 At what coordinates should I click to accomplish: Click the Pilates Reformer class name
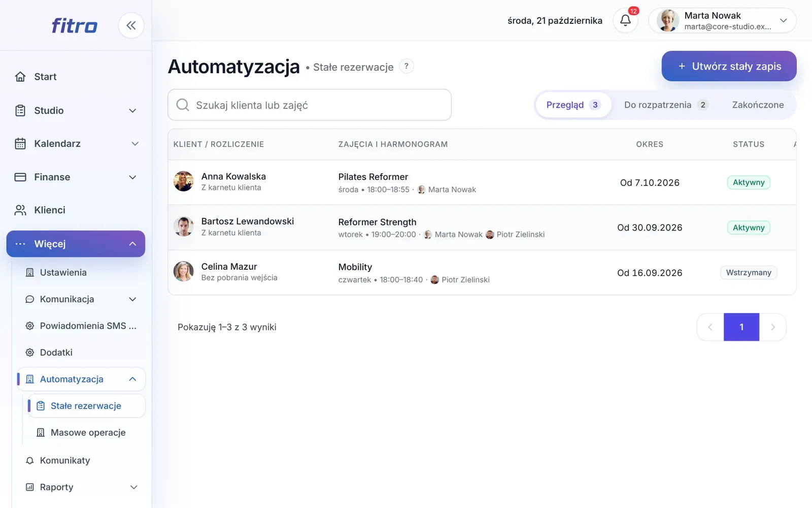pos(373,177)
